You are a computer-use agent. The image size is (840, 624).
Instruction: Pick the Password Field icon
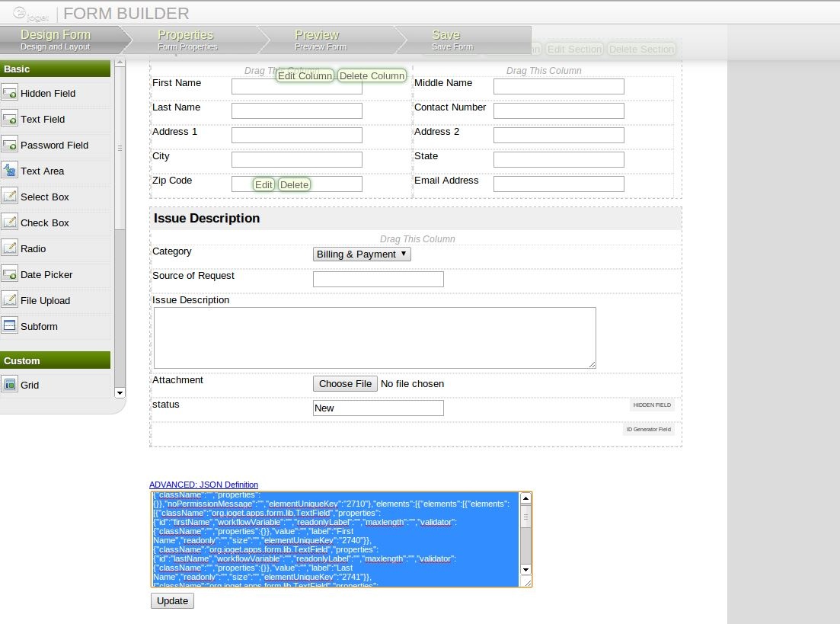point(10,146)
